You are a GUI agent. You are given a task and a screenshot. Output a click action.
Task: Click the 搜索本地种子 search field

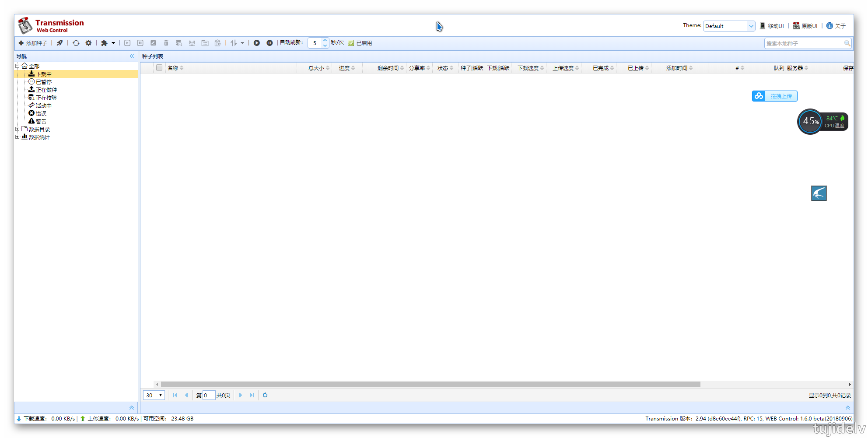pos(804,43)
